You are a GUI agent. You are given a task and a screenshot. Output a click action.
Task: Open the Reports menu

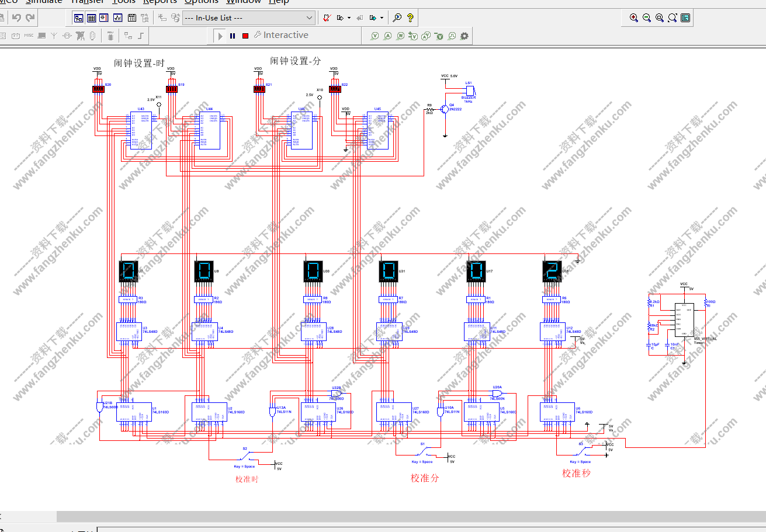tap(160, 2)
